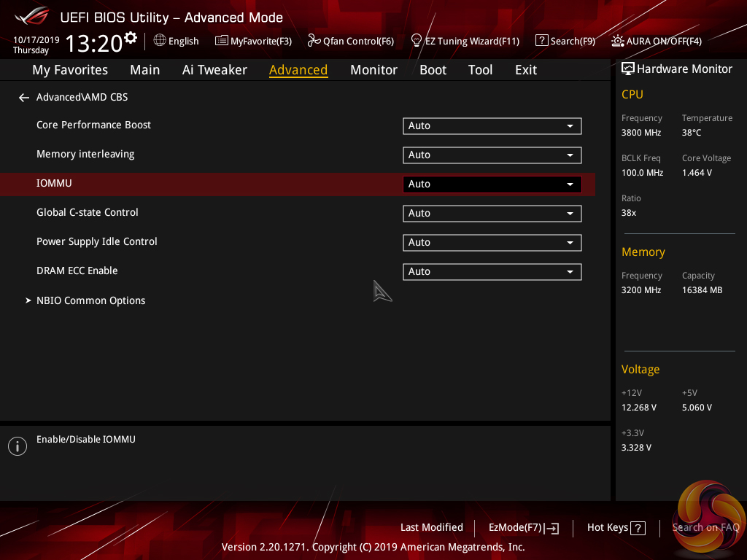Select Power Supply Idle Control label
Image resolution: width=747 pixels, height=560 pixels.
(x=97, y=242)
